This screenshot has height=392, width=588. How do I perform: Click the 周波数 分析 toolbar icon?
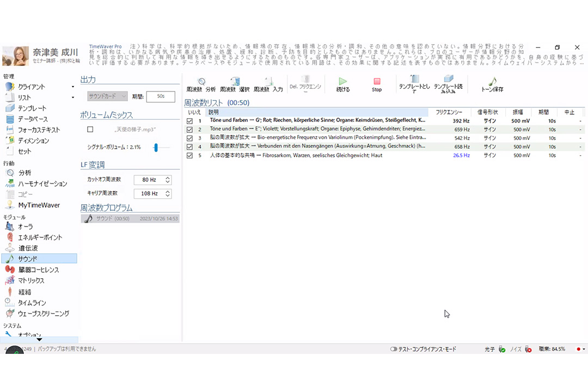201,83
